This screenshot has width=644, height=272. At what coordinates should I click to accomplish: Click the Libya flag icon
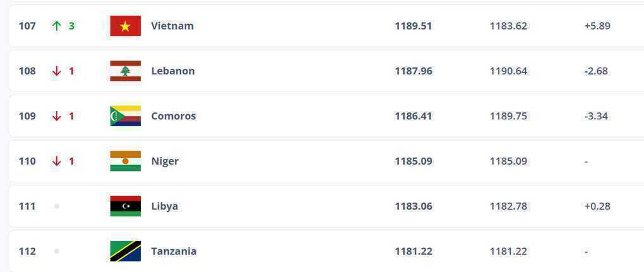pyautogui.click(x=125, y=206)
